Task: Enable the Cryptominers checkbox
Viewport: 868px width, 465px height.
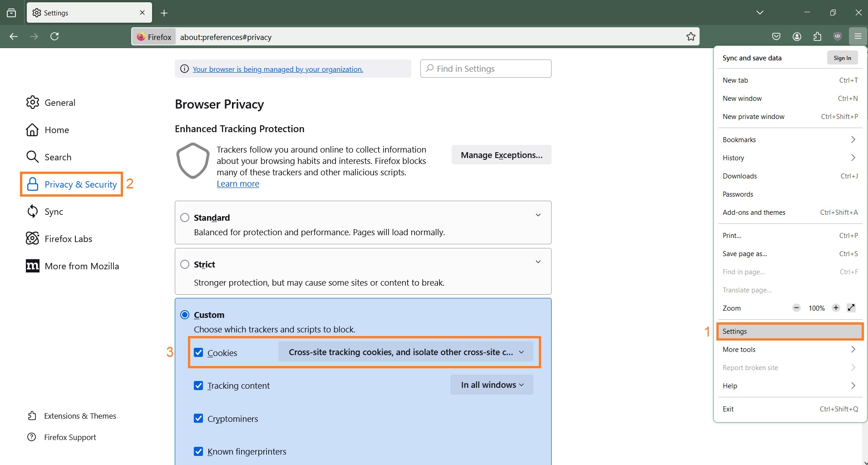Action: tap(198, 418)
